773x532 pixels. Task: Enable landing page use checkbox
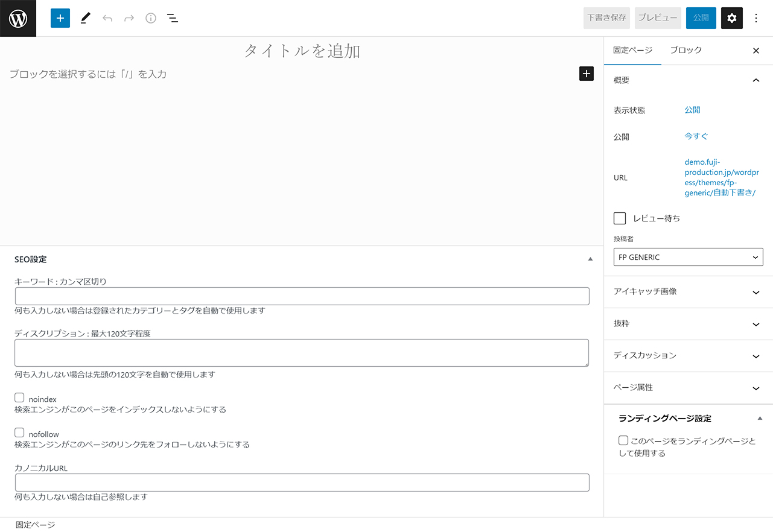(623, 441)
